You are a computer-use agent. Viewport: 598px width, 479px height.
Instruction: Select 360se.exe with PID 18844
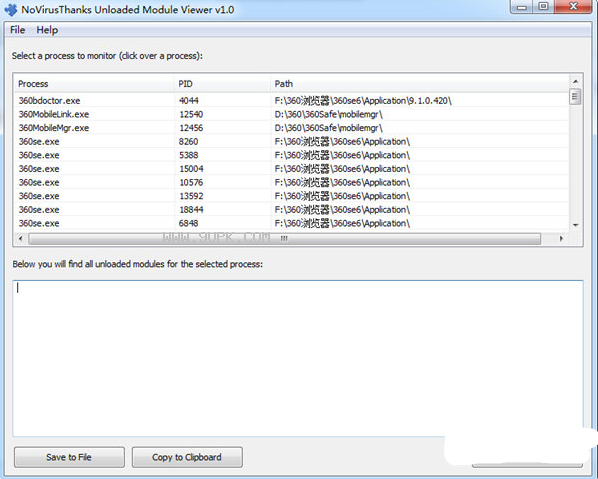(292, 210)
